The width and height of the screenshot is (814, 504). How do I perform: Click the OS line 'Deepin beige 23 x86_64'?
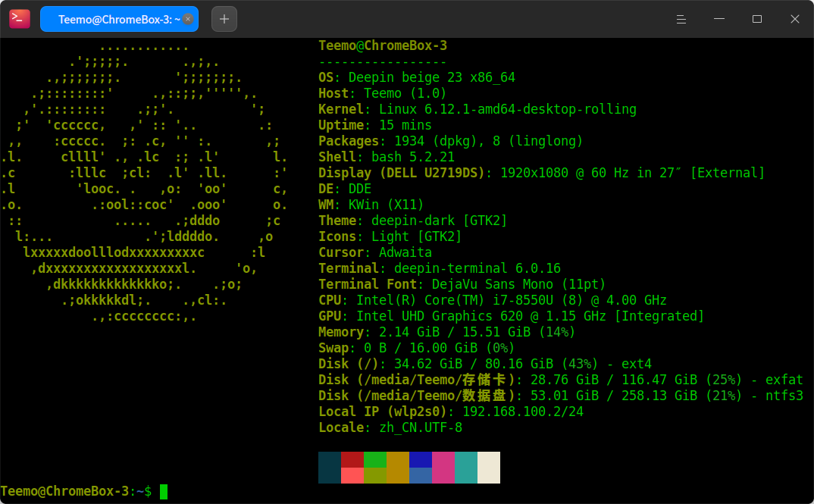coord(417,77)
